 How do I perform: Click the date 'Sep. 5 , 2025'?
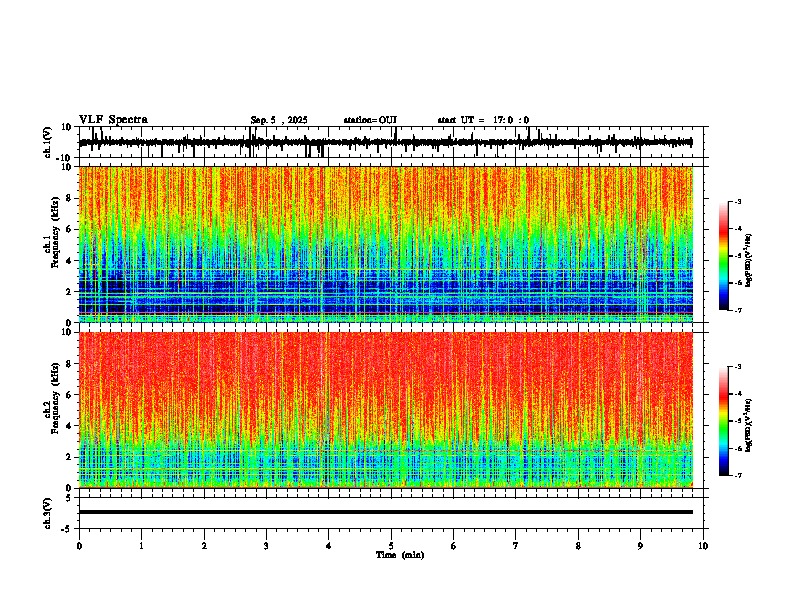click(x=279, y=120)
